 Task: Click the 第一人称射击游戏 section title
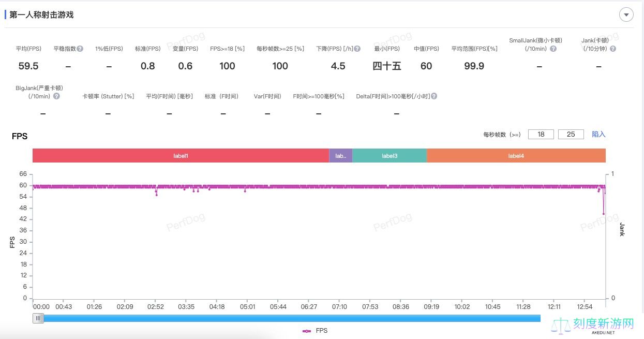pyautogui.click(x=41, y=15)
